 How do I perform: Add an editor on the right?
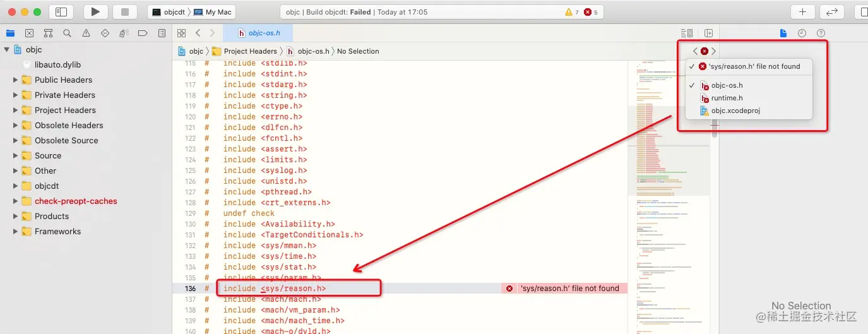(x=708, y=33)
